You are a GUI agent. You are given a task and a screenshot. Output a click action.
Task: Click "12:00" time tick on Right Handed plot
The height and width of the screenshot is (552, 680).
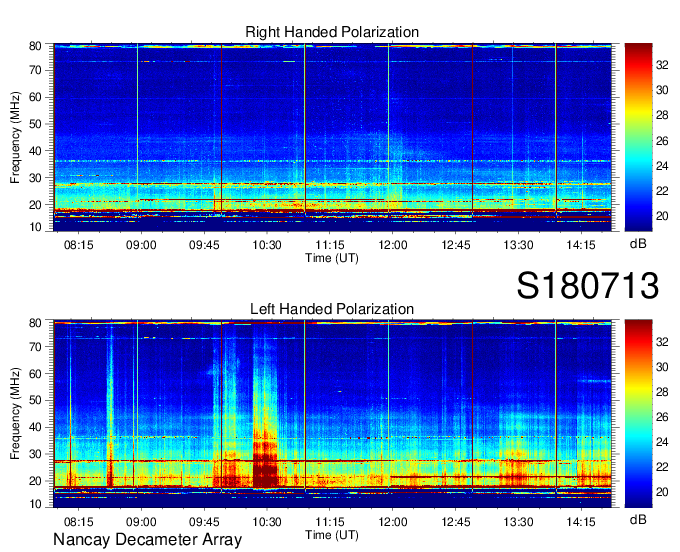click(392, 245)
